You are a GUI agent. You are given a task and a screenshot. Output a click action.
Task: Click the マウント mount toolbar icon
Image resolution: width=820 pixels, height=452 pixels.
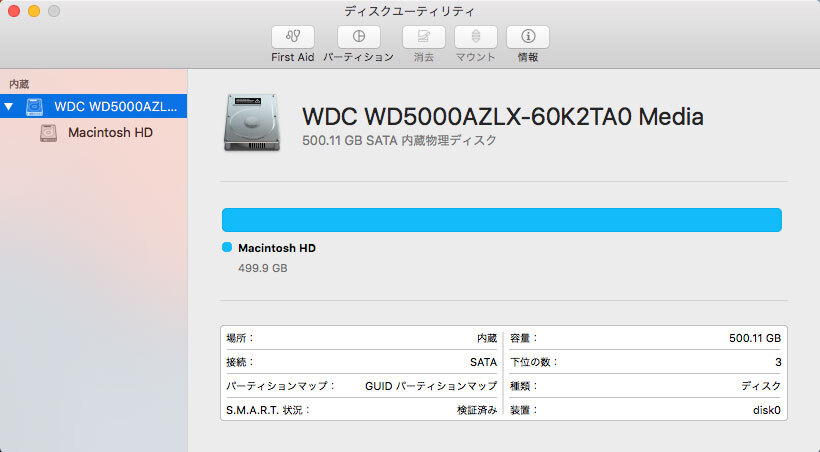coord(476,37)
